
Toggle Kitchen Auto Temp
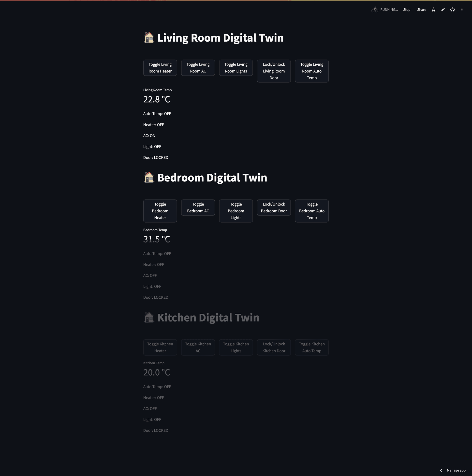[x=312, y=347]
